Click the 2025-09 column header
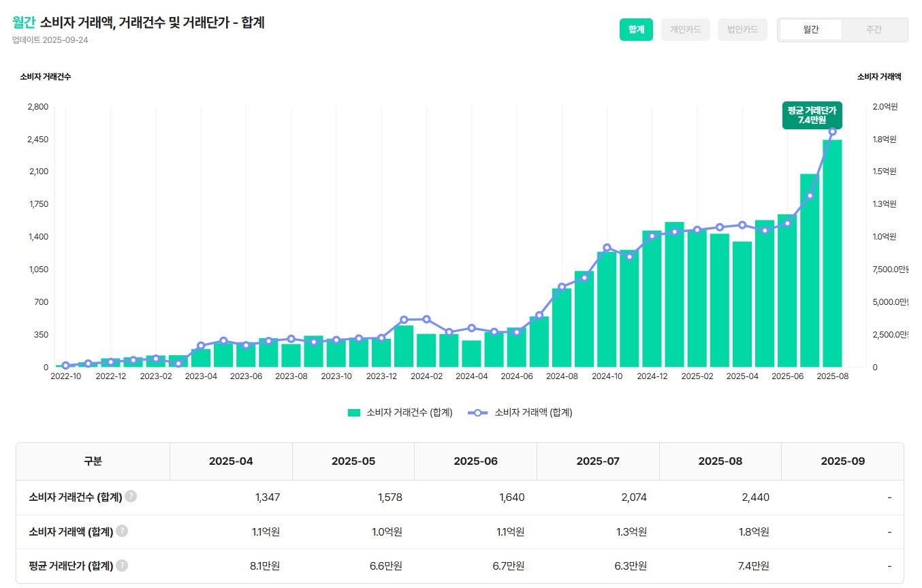 [x=842, y=461]
